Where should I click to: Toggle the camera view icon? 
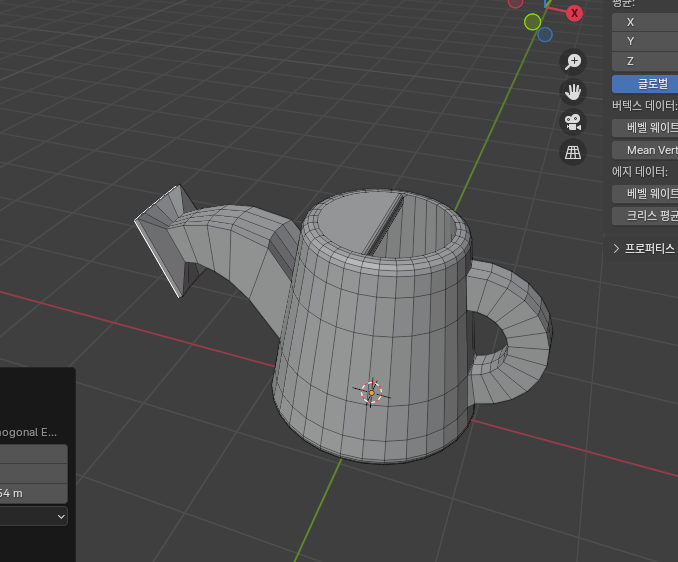coord(573,122)
